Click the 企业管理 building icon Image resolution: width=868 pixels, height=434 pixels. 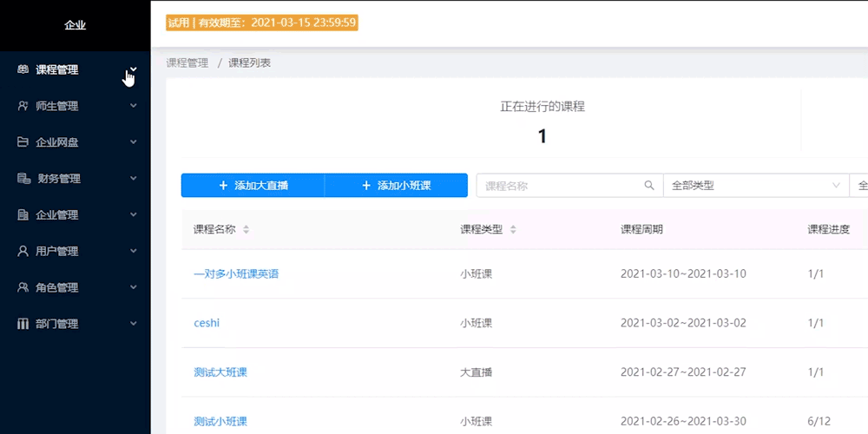pyautogui.click(x=23, y=214)
